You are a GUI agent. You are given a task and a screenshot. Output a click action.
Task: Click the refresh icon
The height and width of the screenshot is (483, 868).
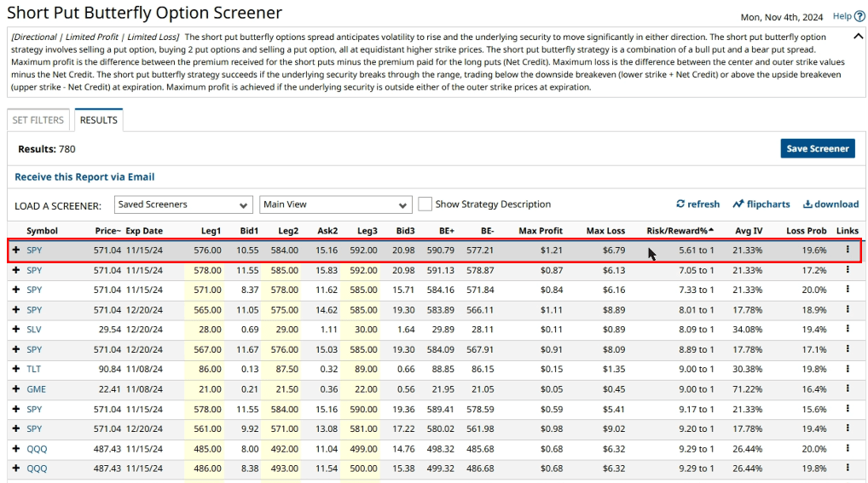click(680, 204)
